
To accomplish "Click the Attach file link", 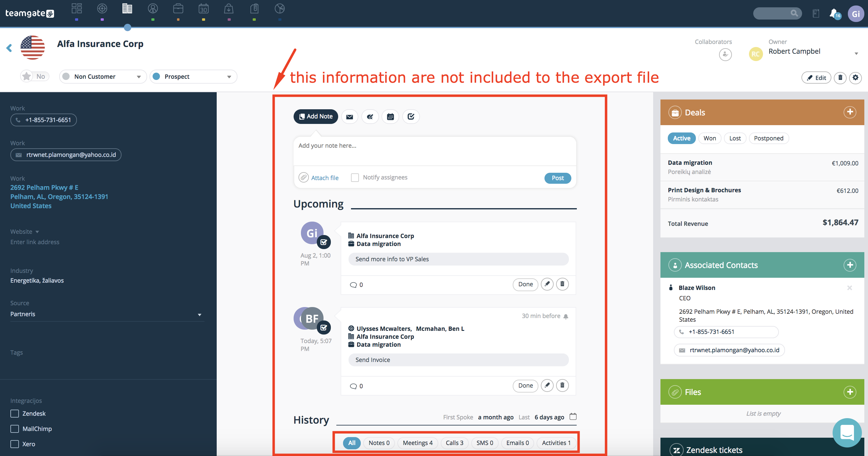I will [324, 178].
